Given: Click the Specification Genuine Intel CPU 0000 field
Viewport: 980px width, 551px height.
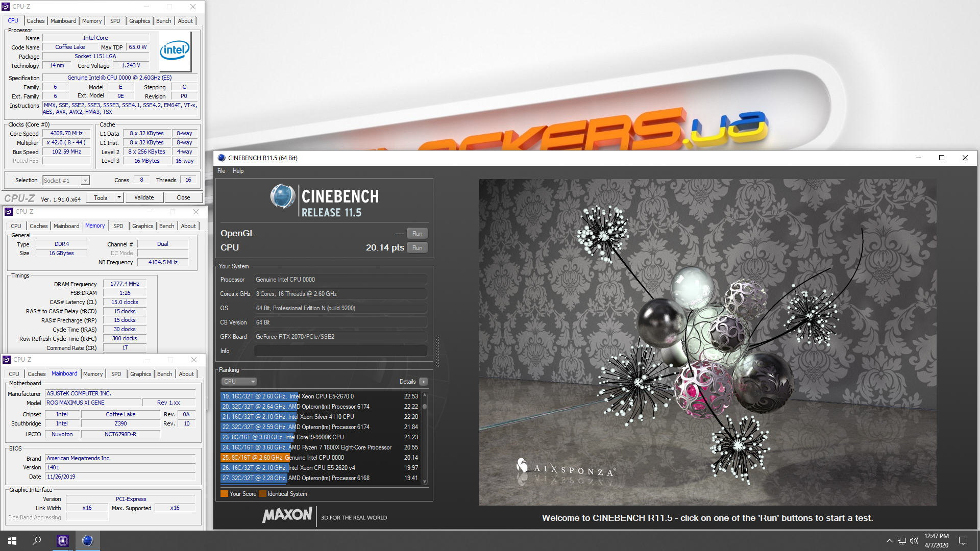Looking at the screenshot, I should pos(119,78).
